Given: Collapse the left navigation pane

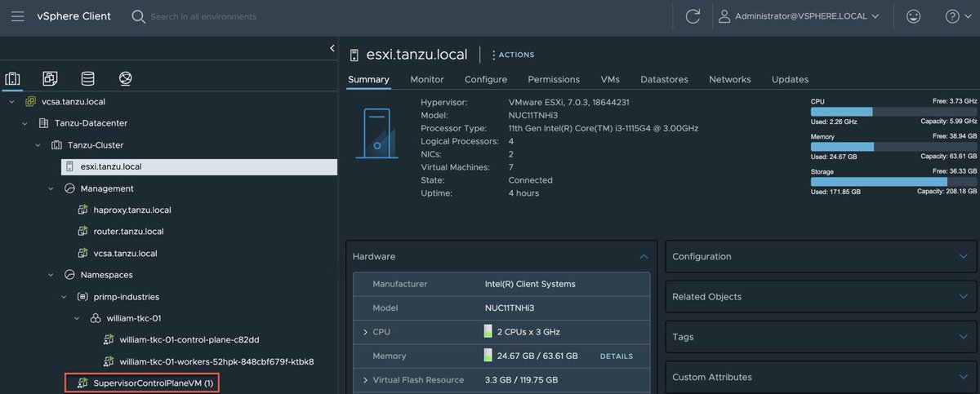Looking at the screenshot, I should 332,48.
